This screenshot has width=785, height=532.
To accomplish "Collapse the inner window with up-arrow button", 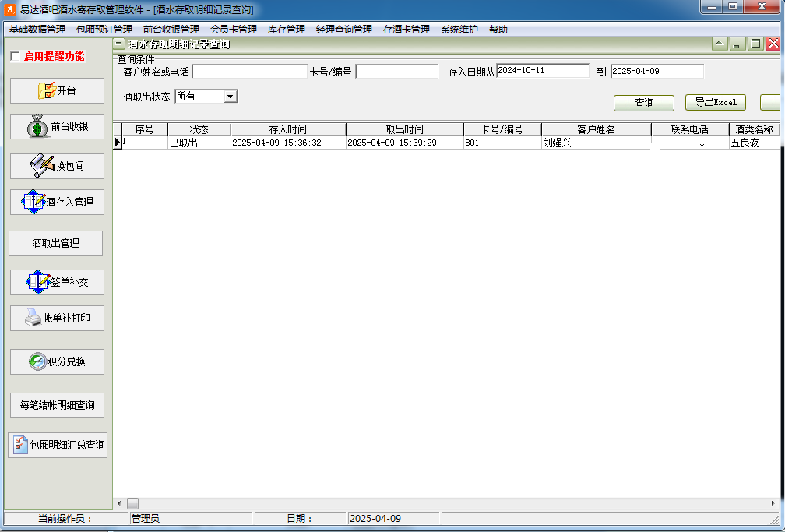I will click(x=720, y=44).
